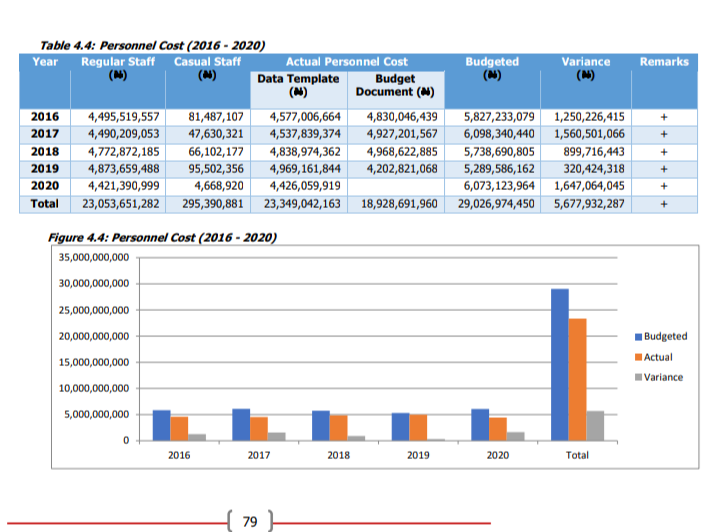
Task: Click the cell value 4,968,622,885
Action: coord(402,151)
